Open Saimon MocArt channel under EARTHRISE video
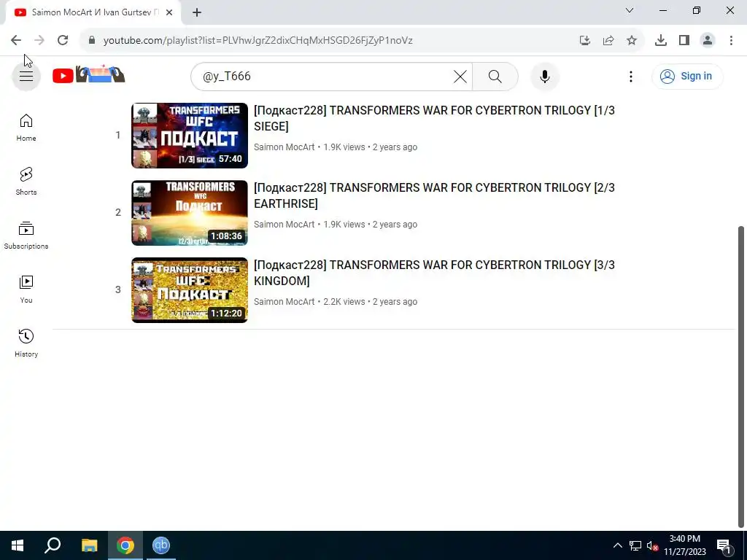 coord(284,225)
